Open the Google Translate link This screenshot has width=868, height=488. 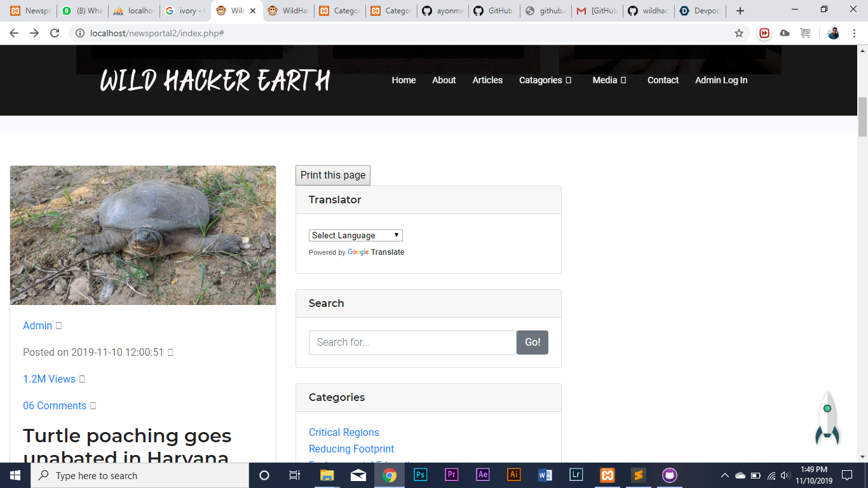tap(376, 252)
